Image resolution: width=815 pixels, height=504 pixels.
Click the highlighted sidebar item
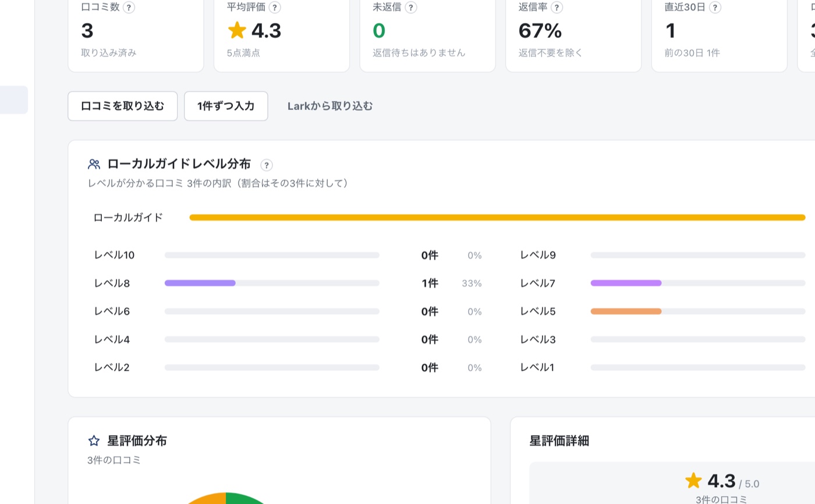coord(14,100)
